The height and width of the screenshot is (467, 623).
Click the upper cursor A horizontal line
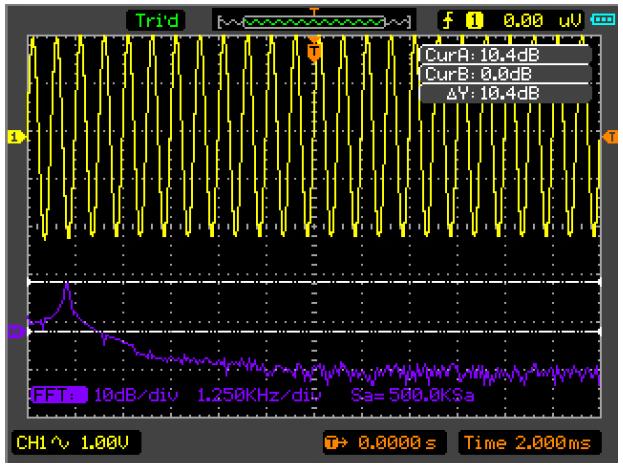[314, 283]
